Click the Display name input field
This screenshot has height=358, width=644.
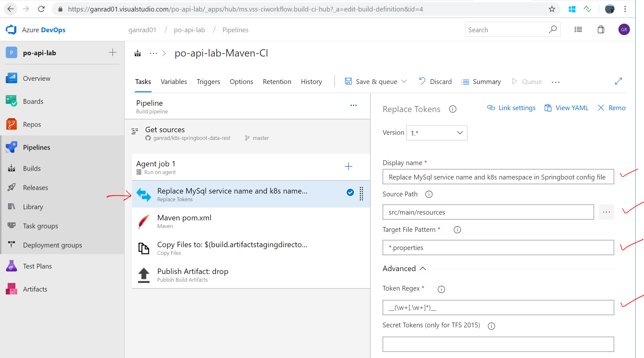(x=498, y=177)
